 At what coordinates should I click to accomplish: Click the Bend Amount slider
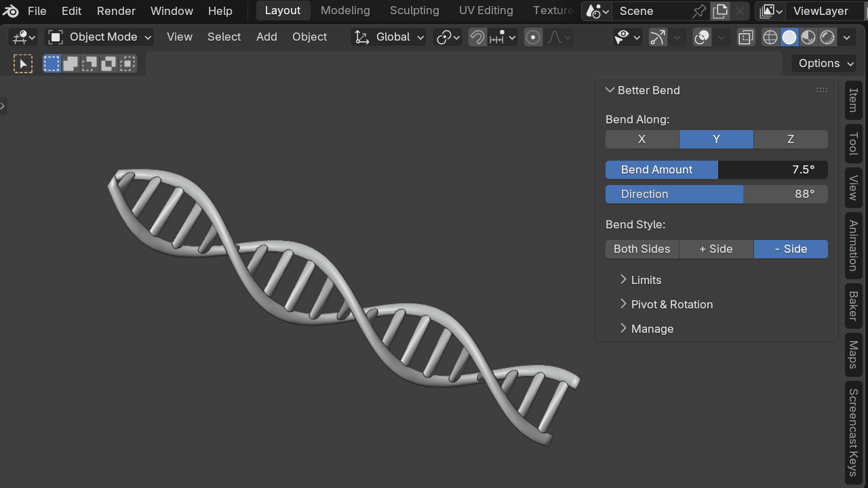tap(717, 169)
